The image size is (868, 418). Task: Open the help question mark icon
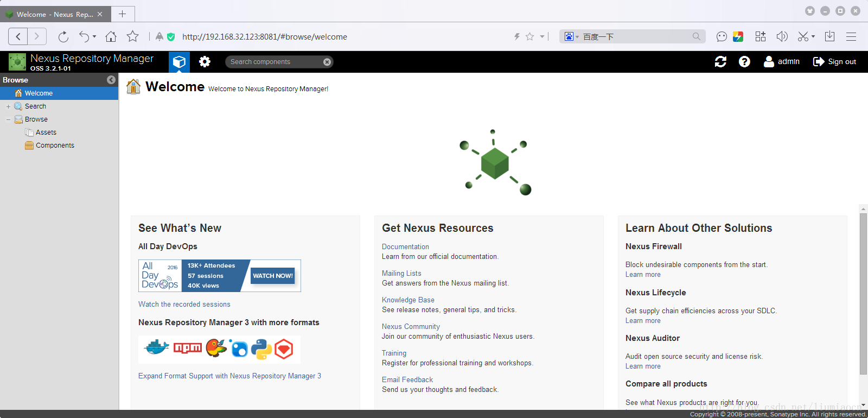pyautogui.click(x=744, y=62)
